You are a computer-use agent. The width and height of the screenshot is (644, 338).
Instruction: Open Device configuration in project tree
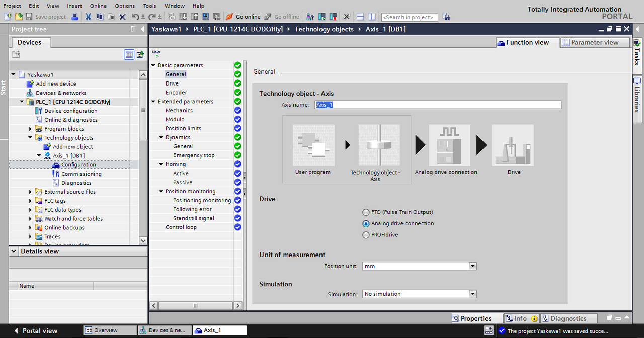pos(71,111)
